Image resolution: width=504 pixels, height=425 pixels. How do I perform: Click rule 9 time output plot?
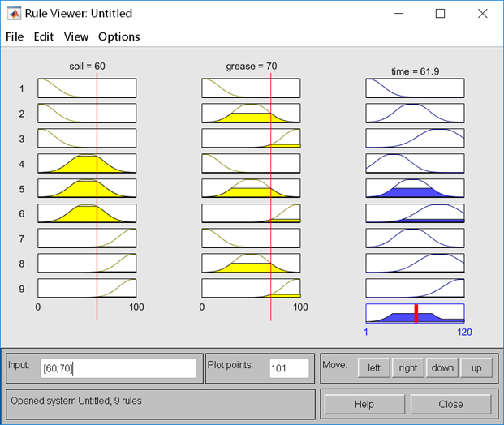click(415, 288)
